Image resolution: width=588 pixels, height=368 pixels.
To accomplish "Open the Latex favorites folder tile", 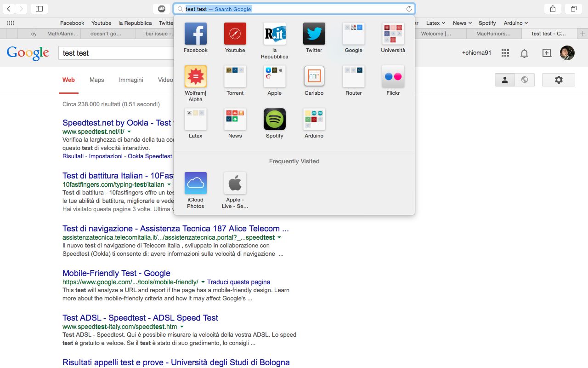I will coord(196,119).
